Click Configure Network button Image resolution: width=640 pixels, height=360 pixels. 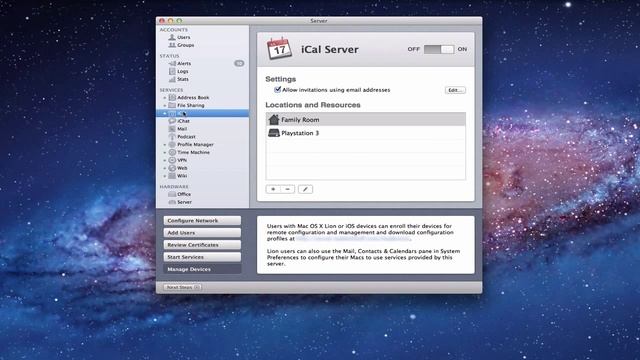pos(202,220)
